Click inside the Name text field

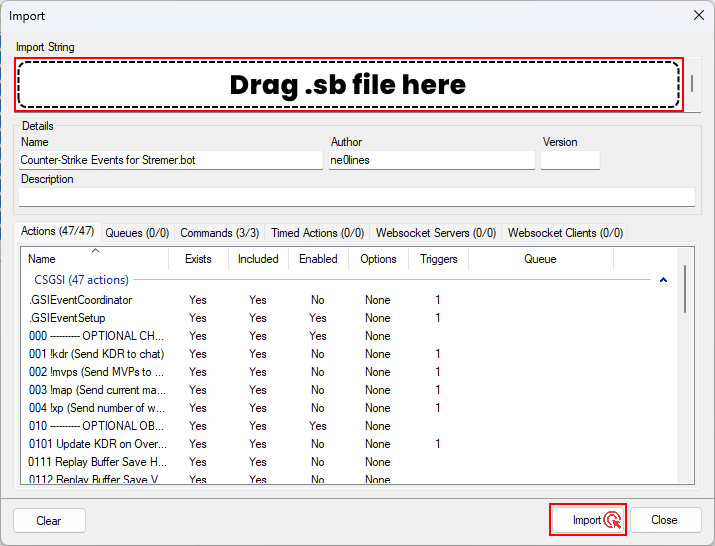point(170,160)
